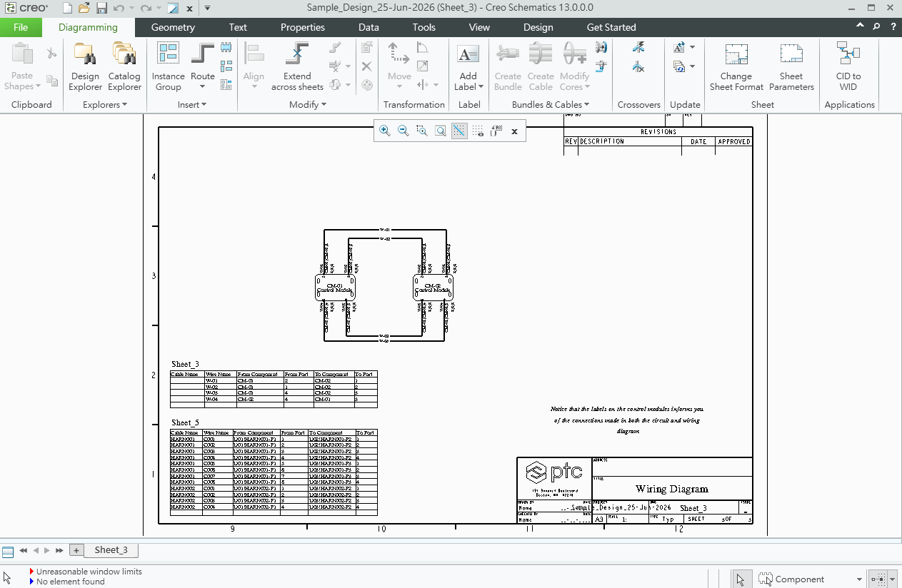Select Extend across sheets tool

[297, 67]
